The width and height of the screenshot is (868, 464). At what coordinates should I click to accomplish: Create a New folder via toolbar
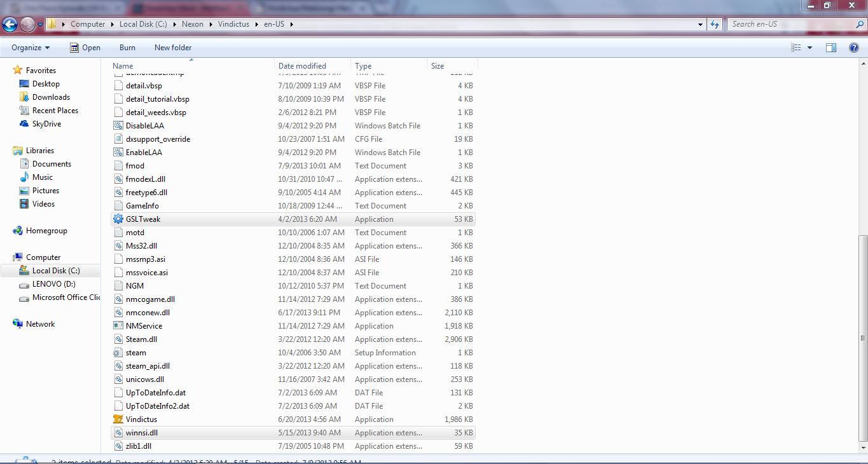coord(173,48)
